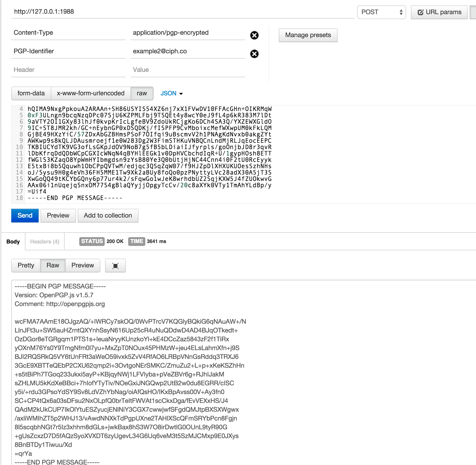Click the Preview response tab
The height and width of the screenshot is (465, 476).
point(83,265)
